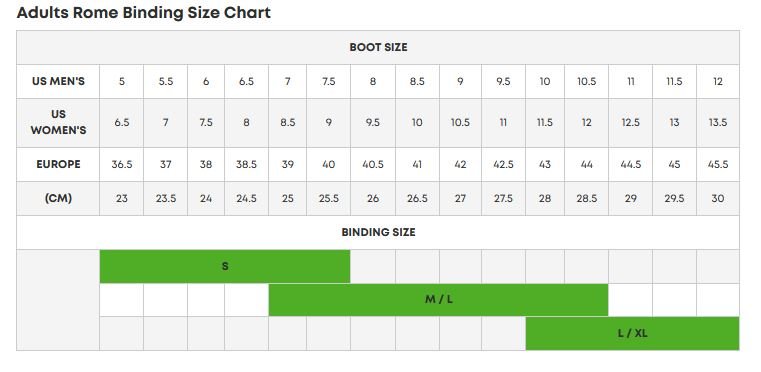Image resolution: width=761 pixels, height=372 pixels.
Task: Select the BOOT SIZE header cell
Action: 378,48
